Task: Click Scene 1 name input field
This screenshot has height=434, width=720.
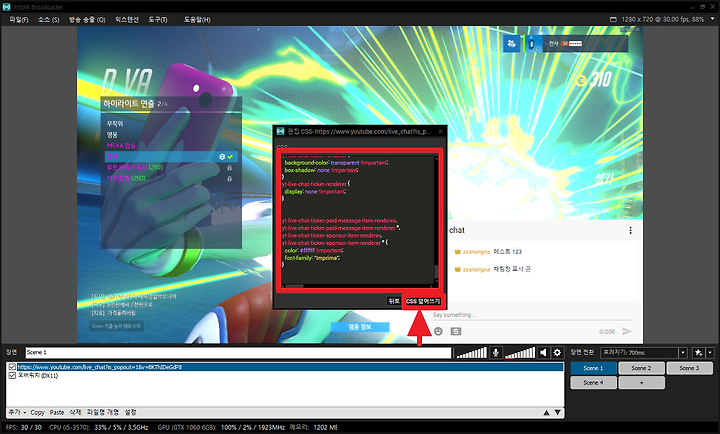Action: (x=238, y=353)
